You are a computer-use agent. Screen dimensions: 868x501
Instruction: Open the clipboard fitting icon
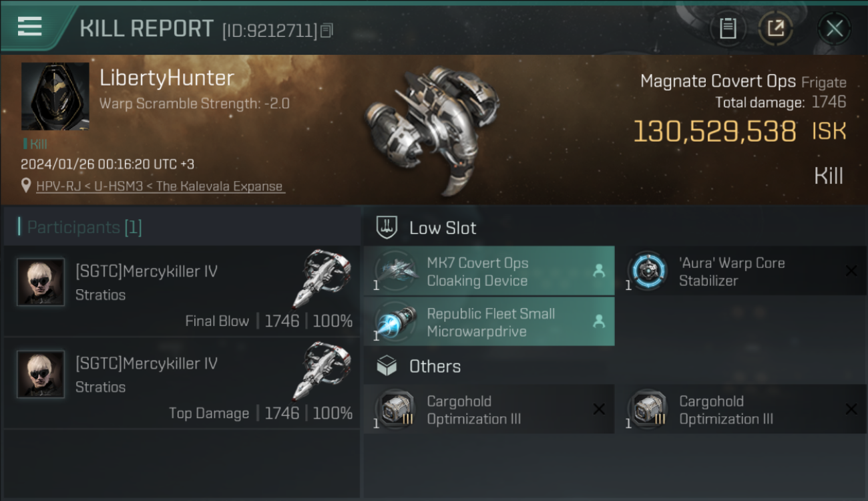coord(728,28)
